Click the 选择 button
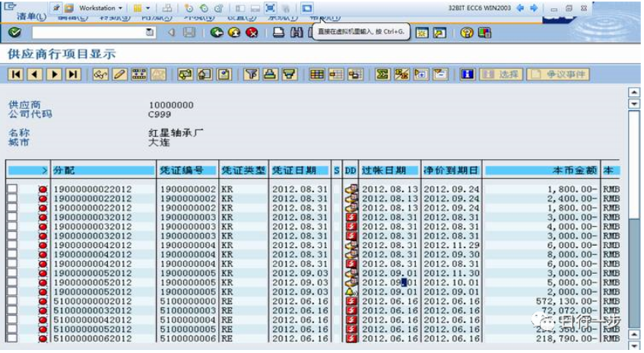 pos(501,75)
